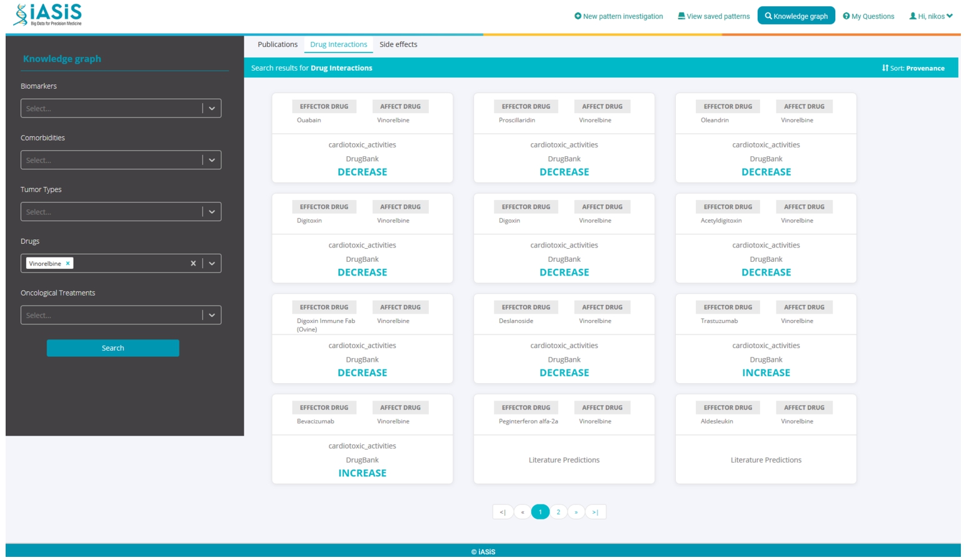Viewport: 964px width, 560px height.
Task: Click DECREASE on the Ouabain card
Action: [x=363, y=172]
